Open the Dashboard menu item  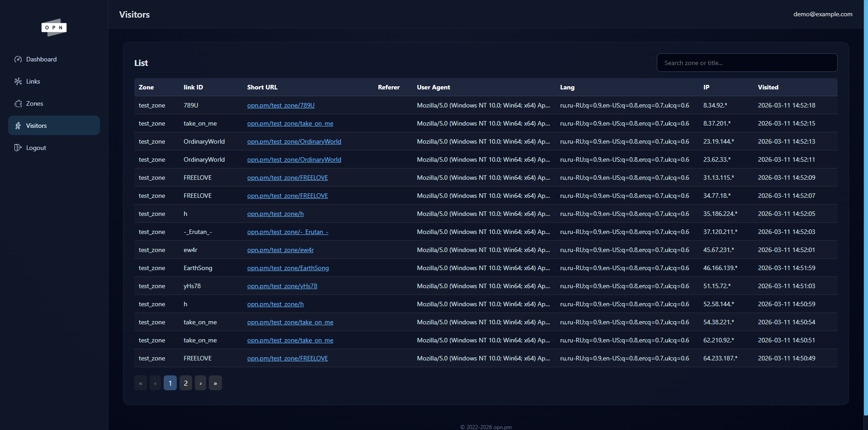pos(41,59)
